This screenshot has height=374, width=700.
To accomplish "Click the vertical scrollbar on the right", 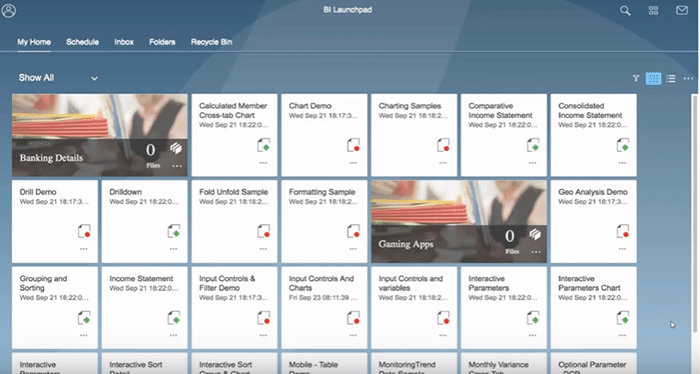I will tap(695, 213).
